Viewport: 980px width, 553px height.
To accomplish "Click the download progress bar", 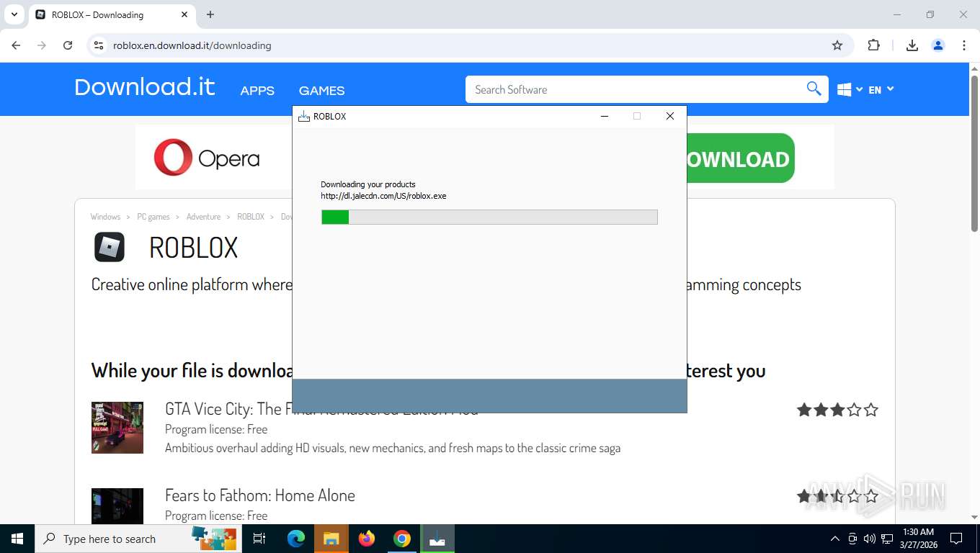I will point(489,217).
